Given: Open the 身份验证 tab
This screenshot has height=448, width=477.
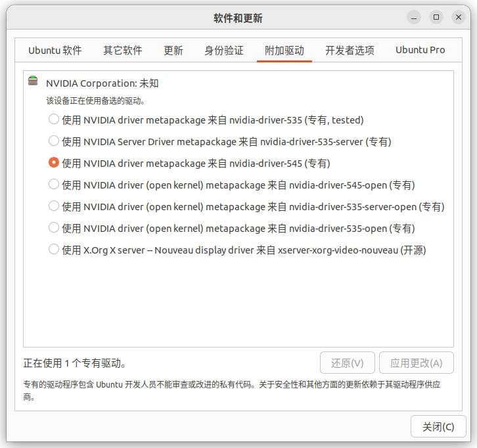Looking at the screenshot, I should coord(224,50).
